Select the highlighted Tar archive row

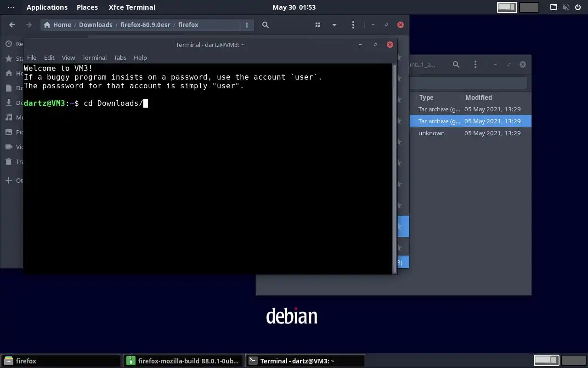470,121
